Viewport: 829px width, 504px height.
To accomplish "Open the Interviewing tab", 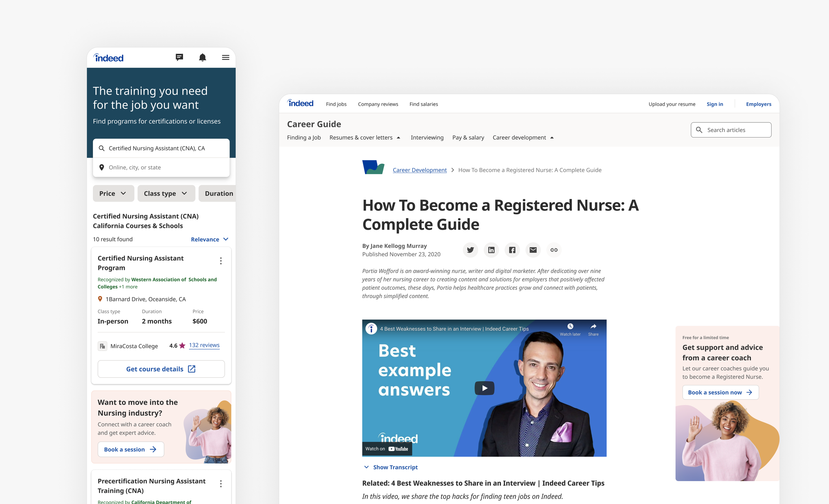I will click(427, 138).
